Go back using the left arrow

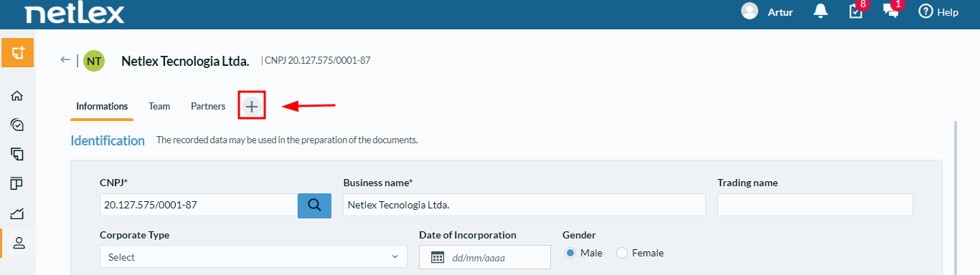[x=65, y=60]
